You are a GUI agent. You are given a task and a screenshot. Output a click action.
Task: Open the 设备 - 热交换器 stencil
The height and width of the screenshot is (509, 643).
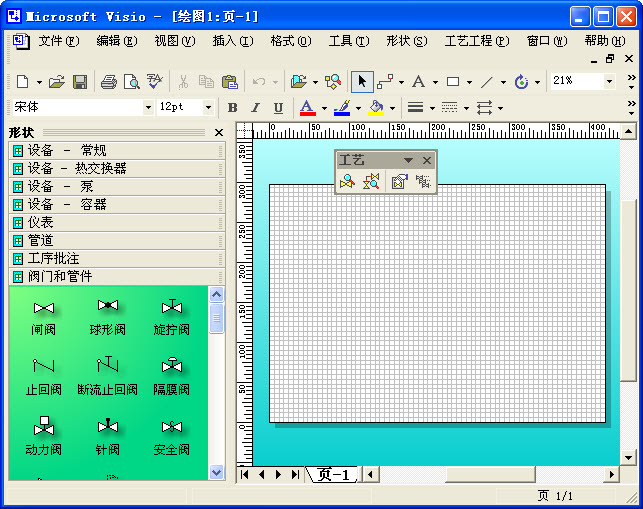coord(117,169)
